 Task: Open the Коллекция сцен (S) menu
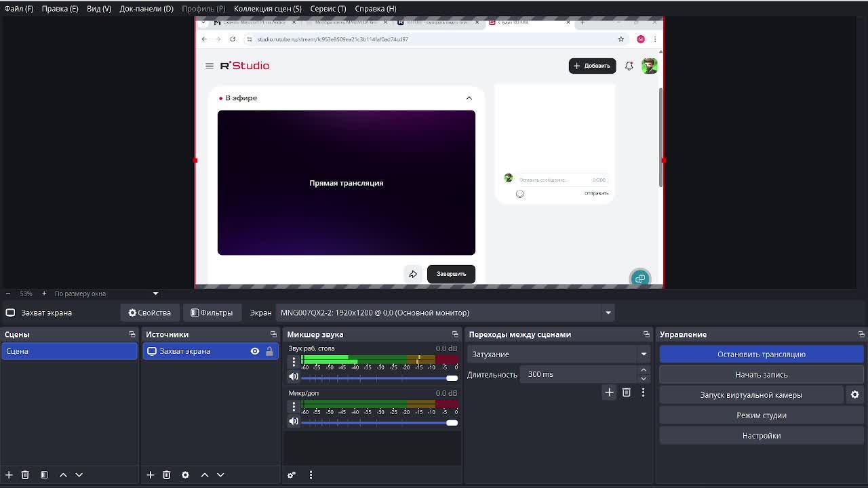(x=268, y=8)
